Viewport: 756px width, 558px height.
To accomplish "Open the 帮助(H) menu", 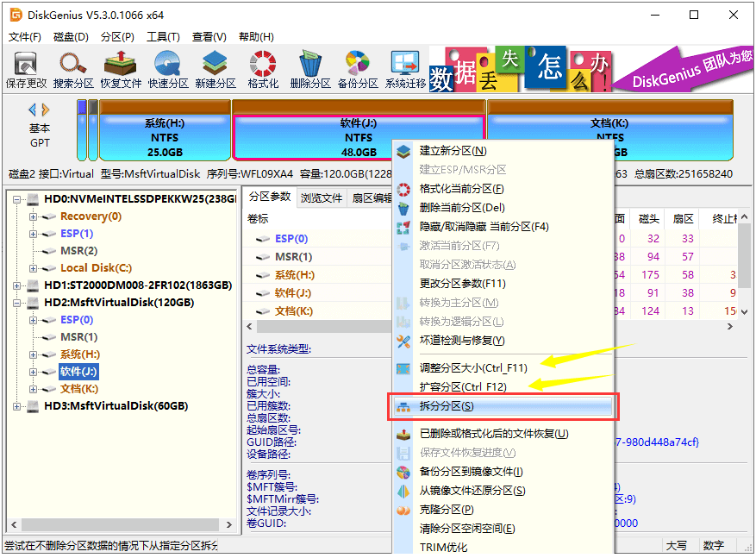I will (256, 37).
